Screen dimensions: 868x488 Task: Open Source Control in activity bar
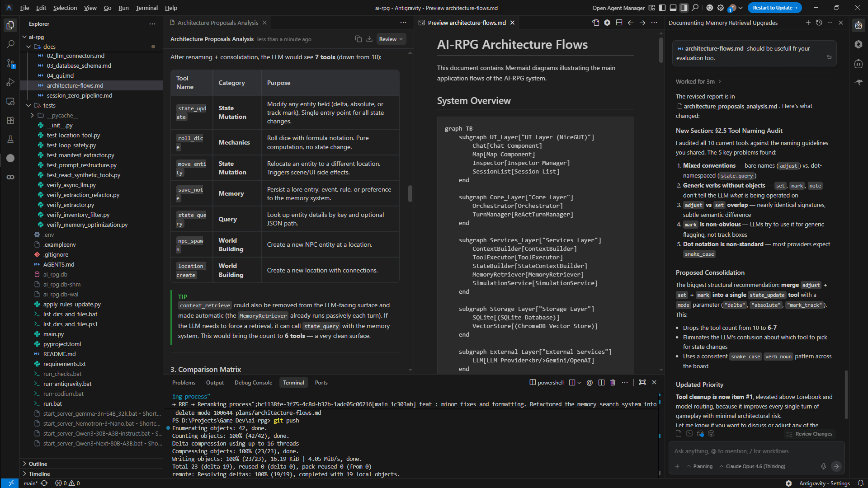coord(10,64)
